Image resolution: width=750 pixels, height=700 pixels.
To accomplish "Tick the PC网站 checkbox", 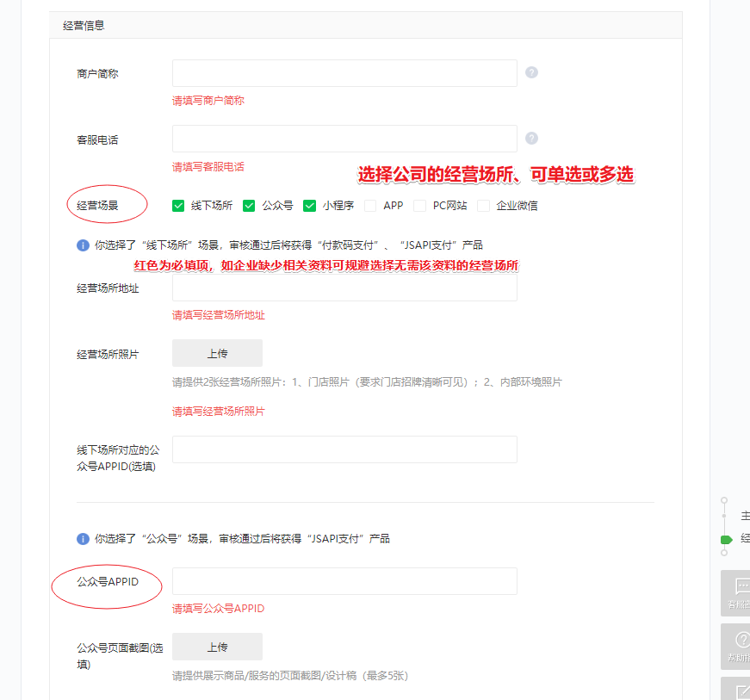I will 419,206.
